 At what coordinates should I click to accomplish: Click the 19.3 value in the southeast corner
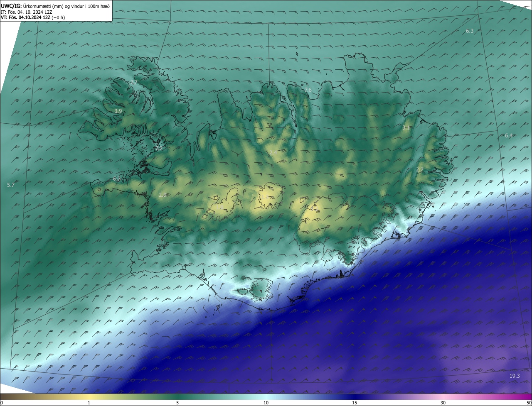(515, 376)
